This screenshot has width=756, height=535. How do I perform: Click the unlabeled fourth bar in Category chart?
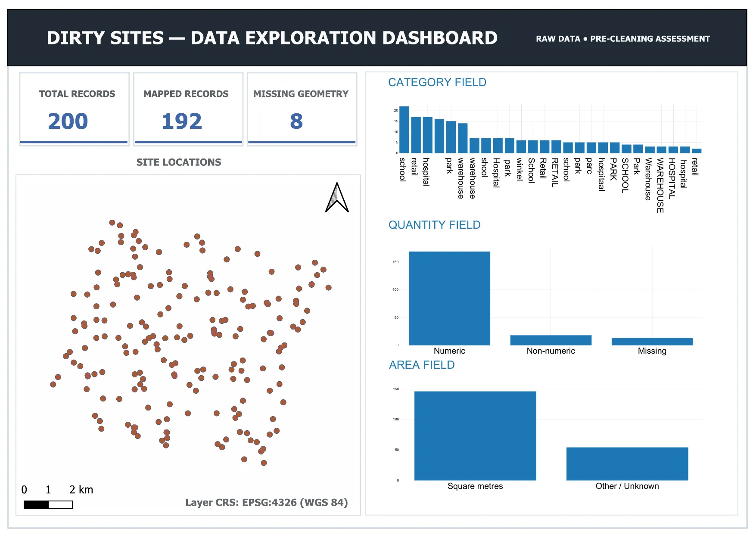tap(439, 136)
